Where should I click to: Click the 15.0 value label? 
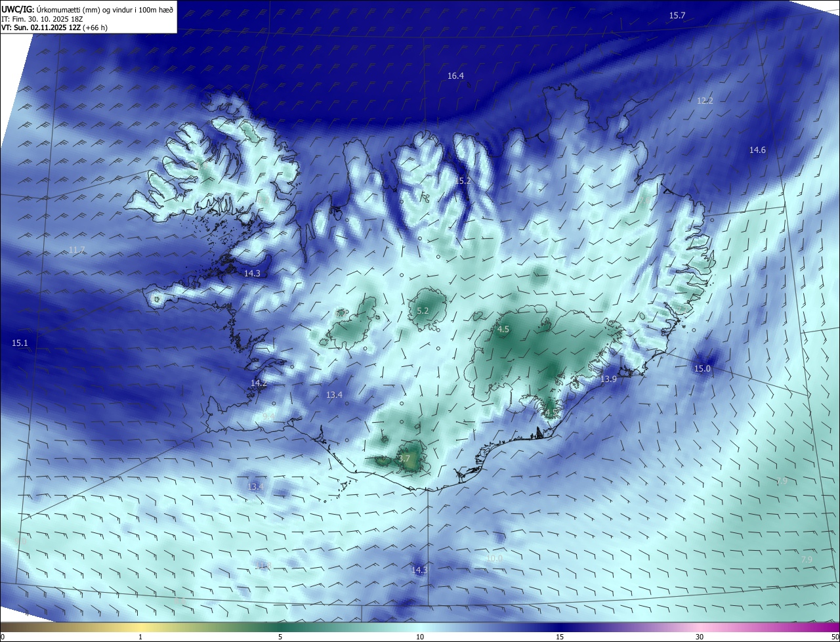coord(702,369)
